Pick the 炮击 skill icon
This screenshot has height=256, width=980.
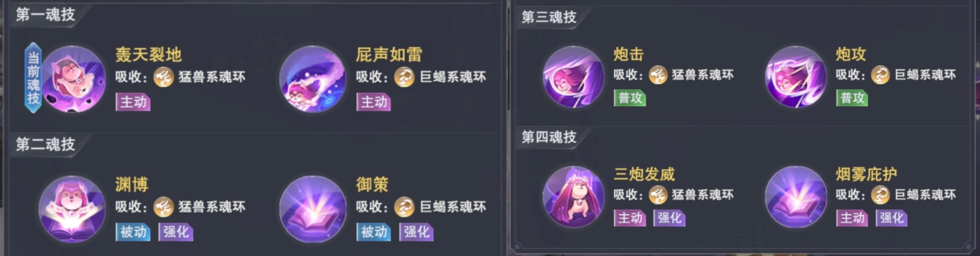(x=573, y=77)
